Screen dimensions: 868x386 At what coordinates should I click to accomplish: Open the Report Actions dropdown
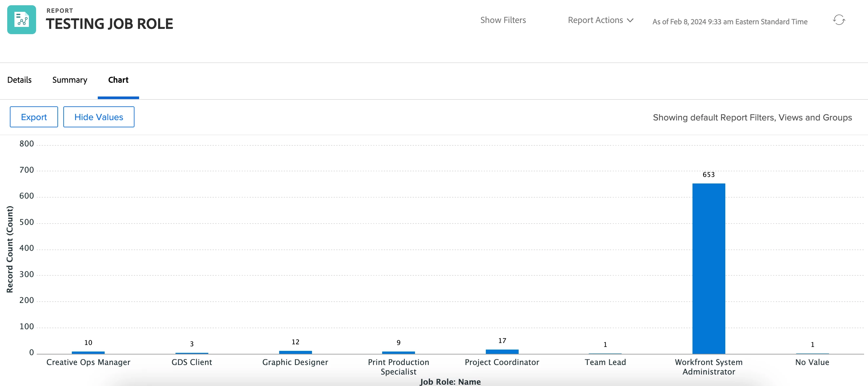click(x=595, y=20)
